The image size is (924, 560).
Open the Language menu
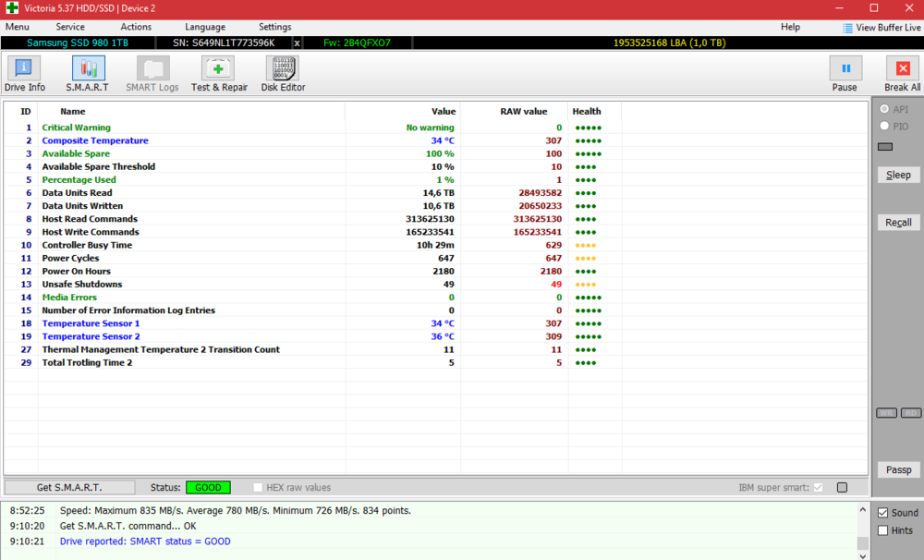tap(204, 27)
